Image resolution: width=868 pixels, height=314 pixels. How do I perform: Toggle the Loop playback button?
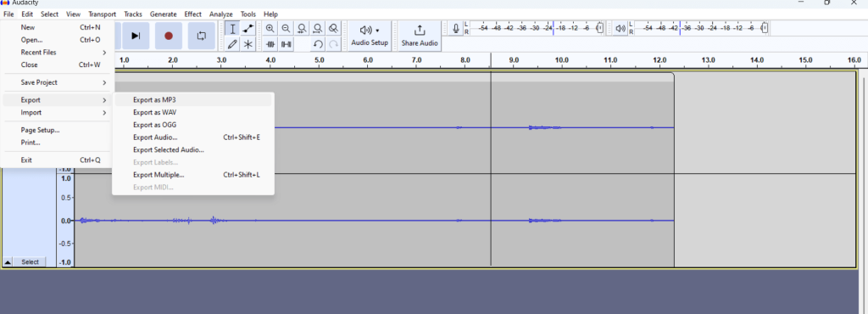click(x=202, y=36)
